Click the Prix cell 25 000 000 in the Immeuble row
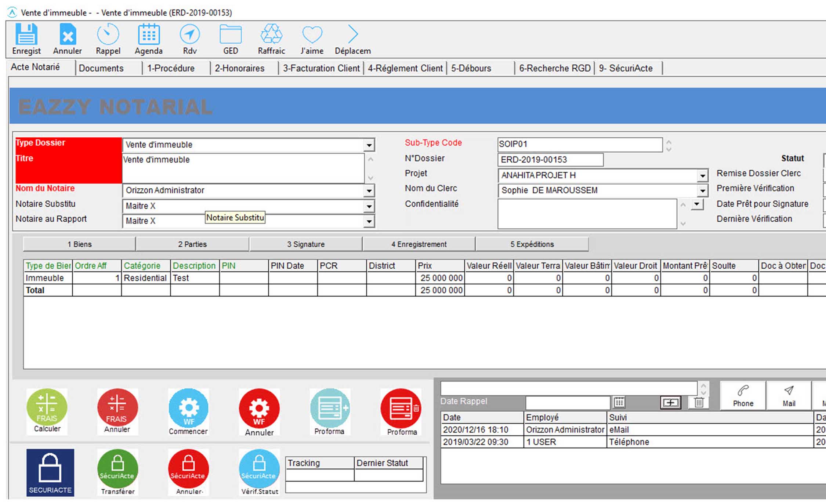This screenshot has width=826, height=504. pyautogui.click(x=440, y=278)
